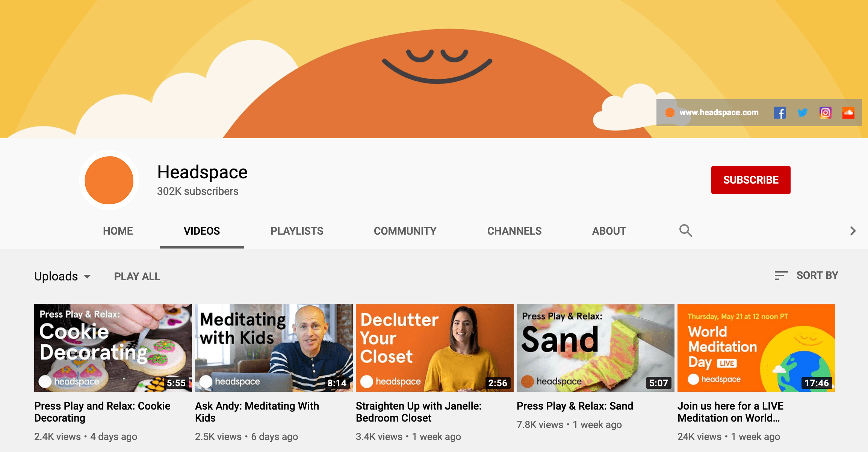
Task: Open the Cookie Decorating video thumbnail
Action: [113, 348]
